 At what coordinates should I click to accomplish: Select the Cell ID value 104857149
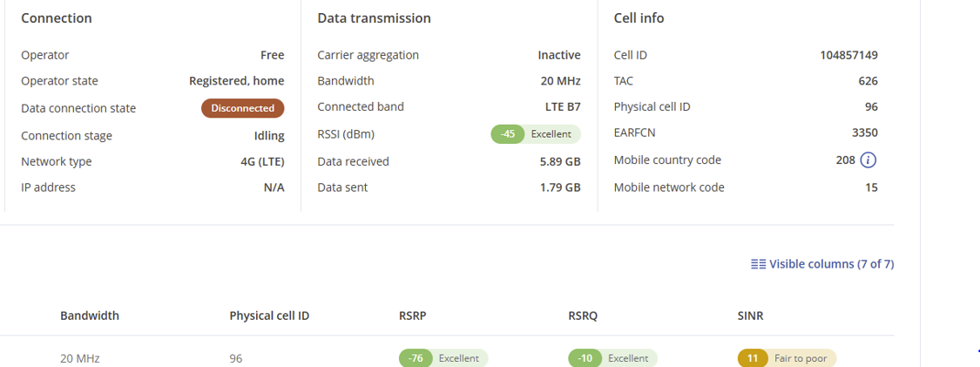[848, 55]
